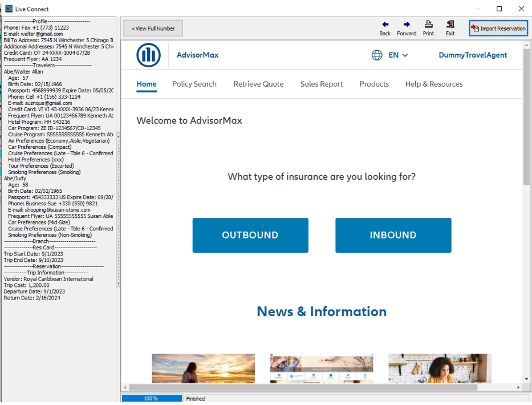Image resolution: width=532 pixels, height=405 pixels.
Task: Click the vertical scrollbar thumb of the web page
Action: 526,117
